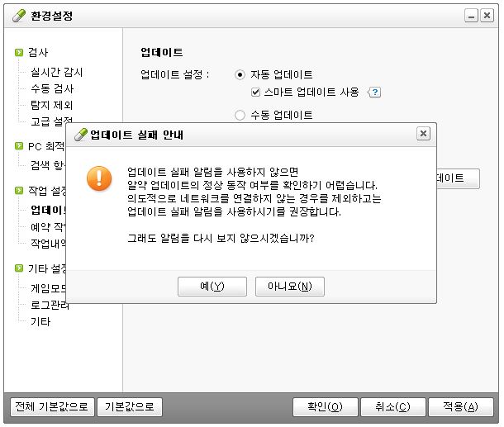Screen dimensions: 504x427
Task: Open 게임모드 tree item
Action: coord(48,288)
